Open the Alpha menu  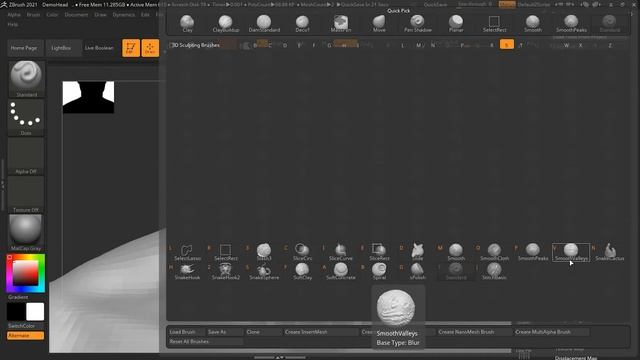click(x=14, y=15)
